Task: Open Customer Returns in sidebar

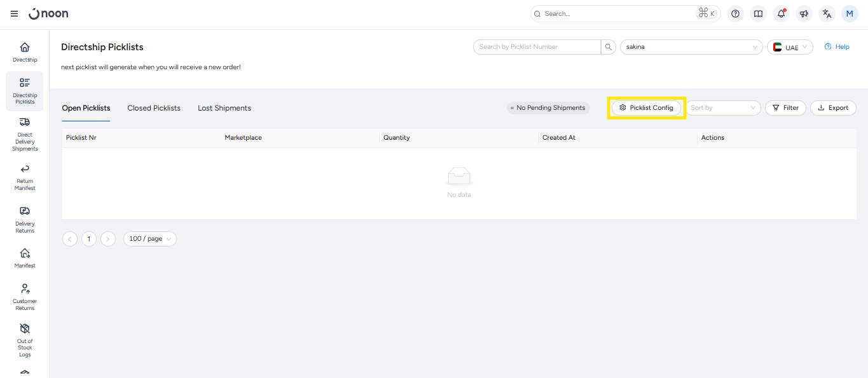Action: click(x=25, y=297)
